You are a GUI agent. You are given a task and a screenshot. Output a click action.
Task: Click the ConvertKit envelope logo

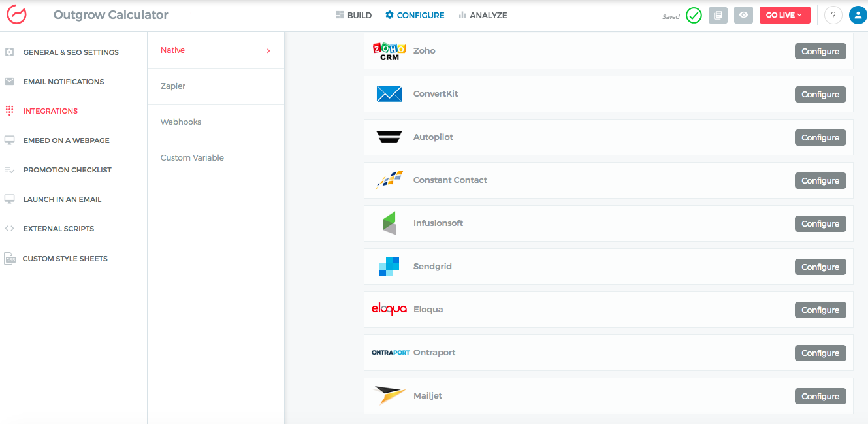389,94
